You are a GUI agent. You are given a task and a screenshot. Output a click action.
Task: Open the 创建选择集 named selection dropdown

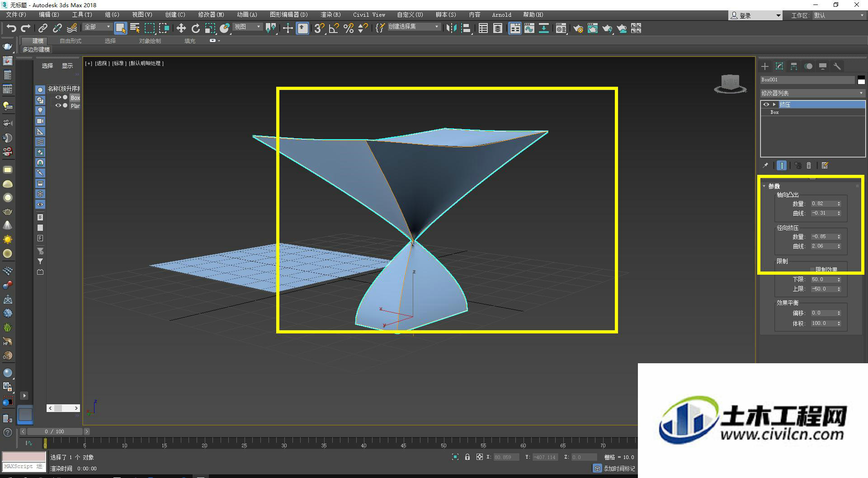coord(414,27)
